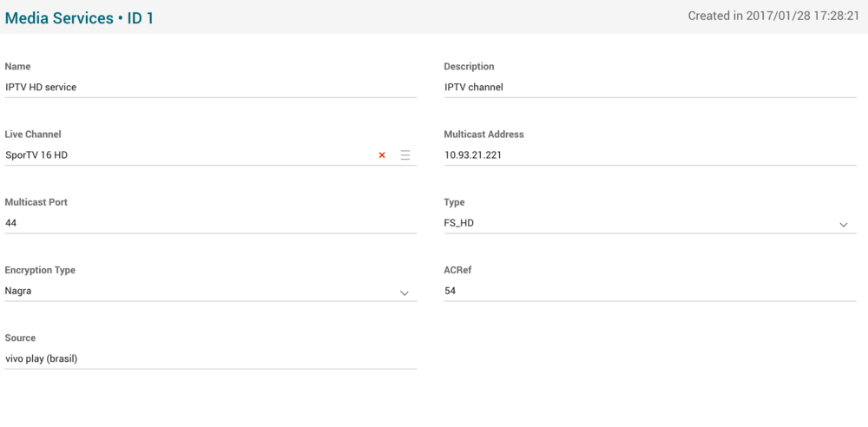Expand the Encryption Type dropdown arrow
Screen dimensions: 868x427
pos(404,293)
